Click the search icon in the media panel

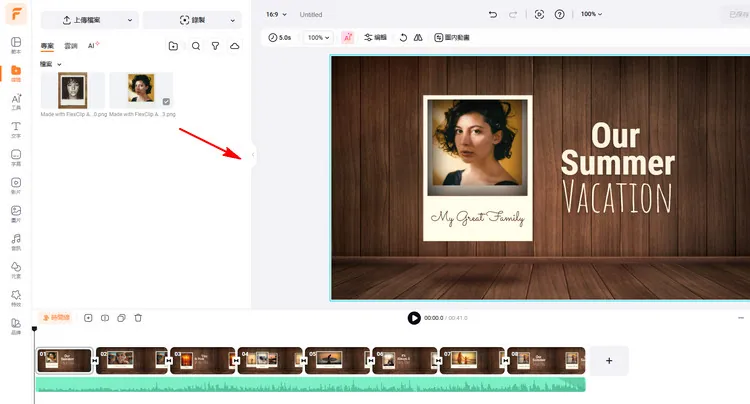click(196, 46)
